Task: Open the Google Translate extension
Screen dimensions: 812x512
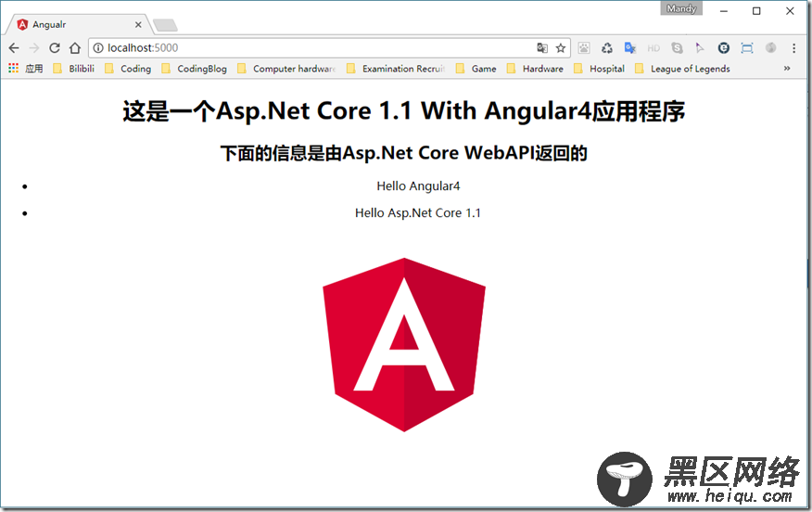Action: tap(630, 48)
